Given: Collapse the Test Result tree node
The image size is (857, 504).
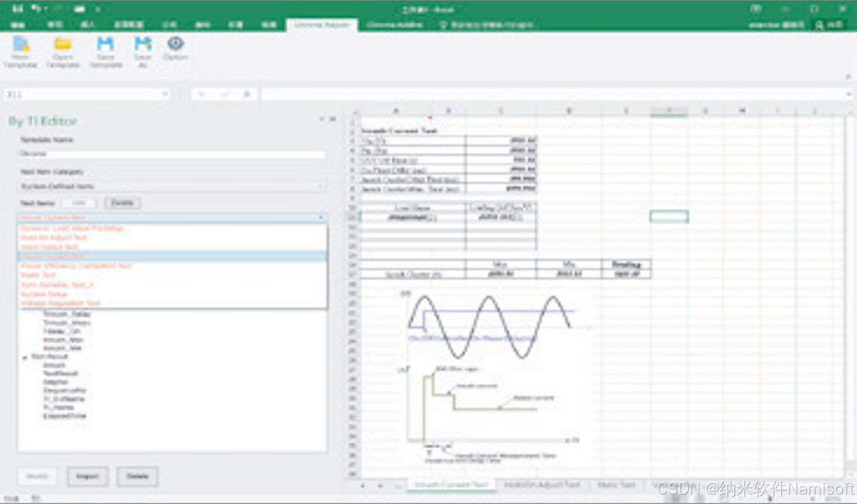Looking at the screenshot, I should click(25, 357).
